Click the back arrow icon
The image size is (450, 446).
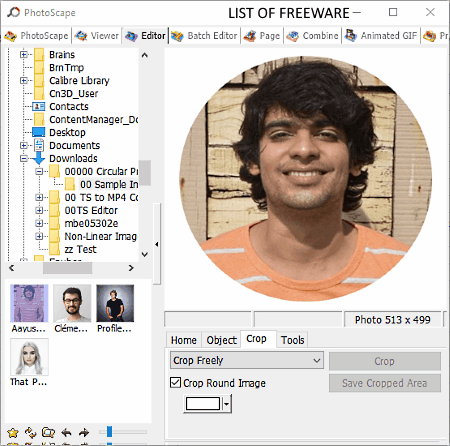(66, 433)
